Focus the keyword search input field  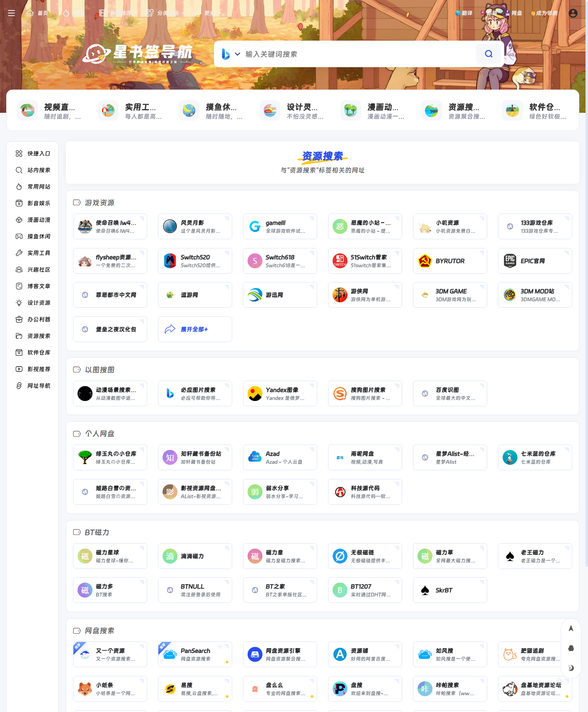tap(359, 54)
